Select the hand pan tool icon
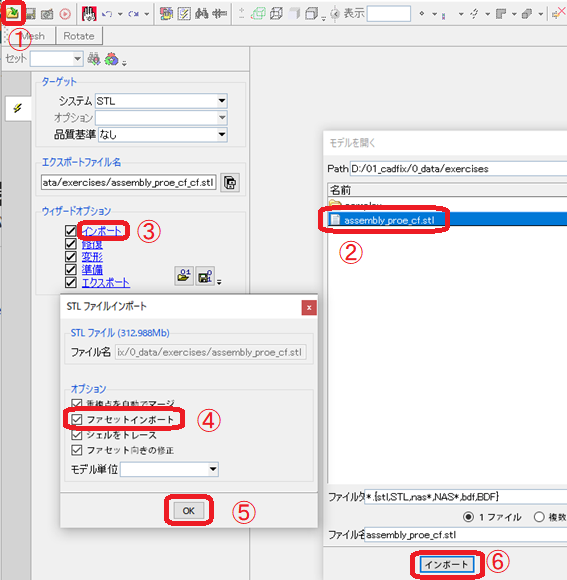 coord(89,14)
